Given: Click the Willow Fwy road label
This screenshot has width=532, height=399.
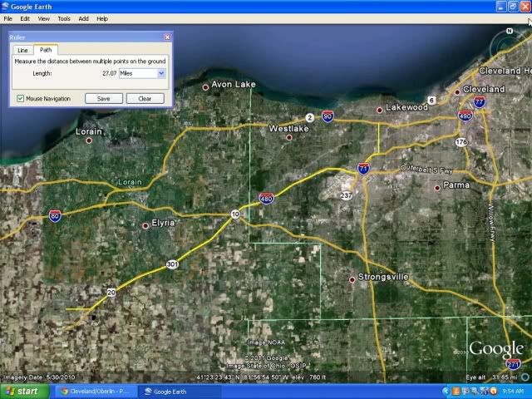Looking at the screenshot, I should coord(492,222).
